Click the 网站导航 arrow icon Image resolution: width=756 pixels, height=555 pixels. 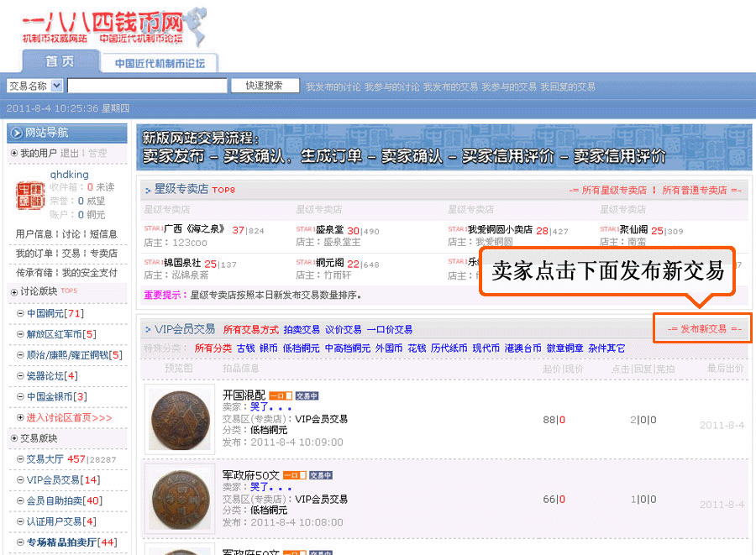click(16, 133)
